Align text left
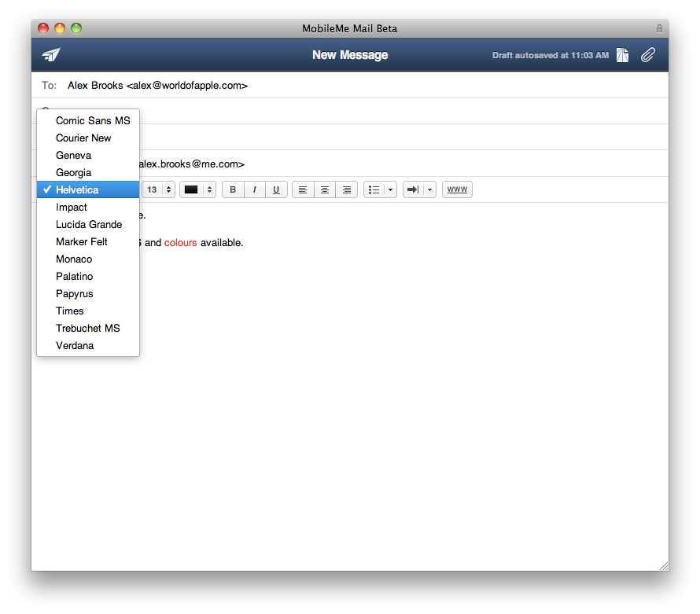Screen dimensions: 700x614 (303, 189)
